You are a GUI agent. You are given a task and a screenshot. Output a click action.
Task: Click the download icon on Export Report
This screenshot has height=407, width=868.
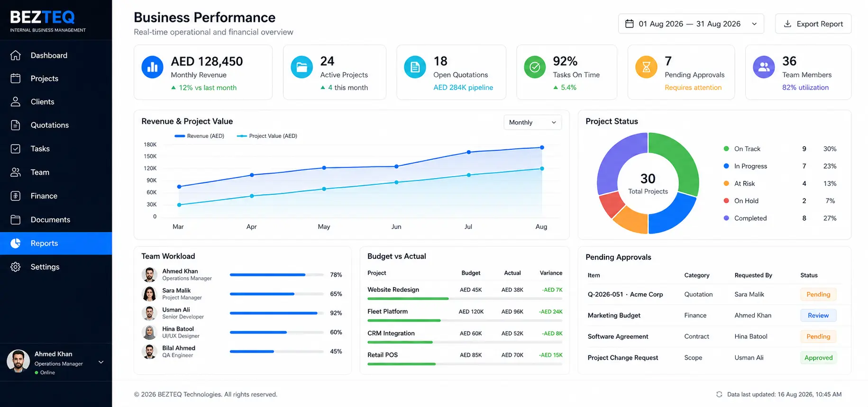[x=787, y=24]
